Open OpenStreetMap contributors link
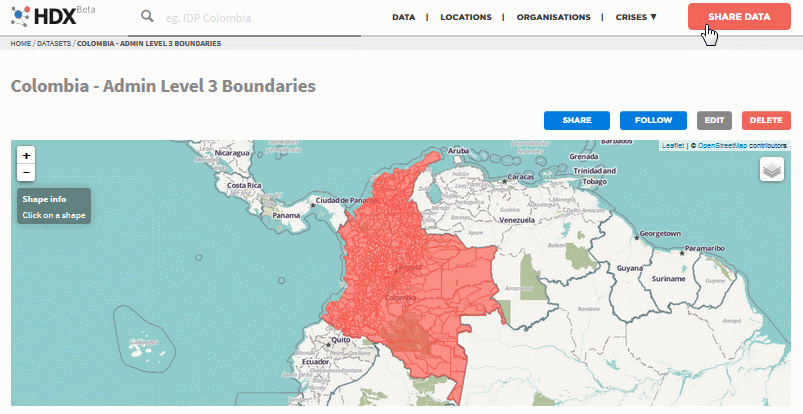Screen dimensions: 803x414 (742, 146)
